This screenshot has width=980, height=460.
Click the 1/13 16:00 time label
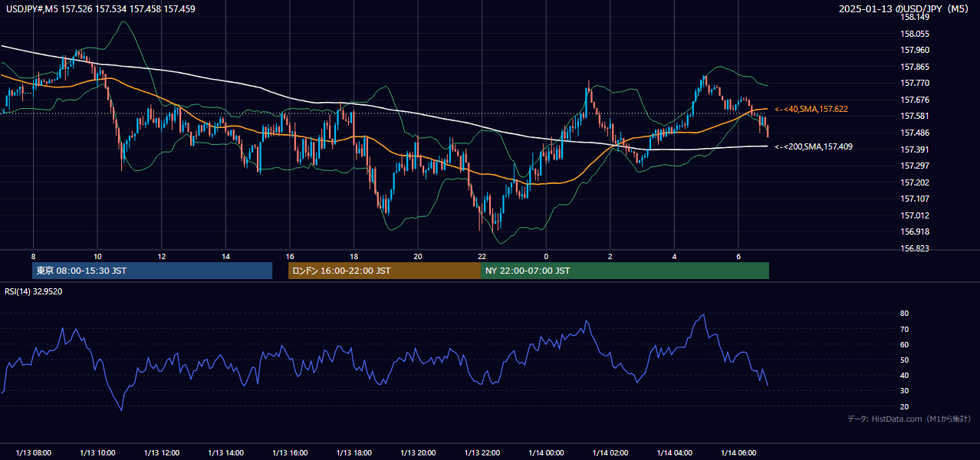(x=289, y=453)
